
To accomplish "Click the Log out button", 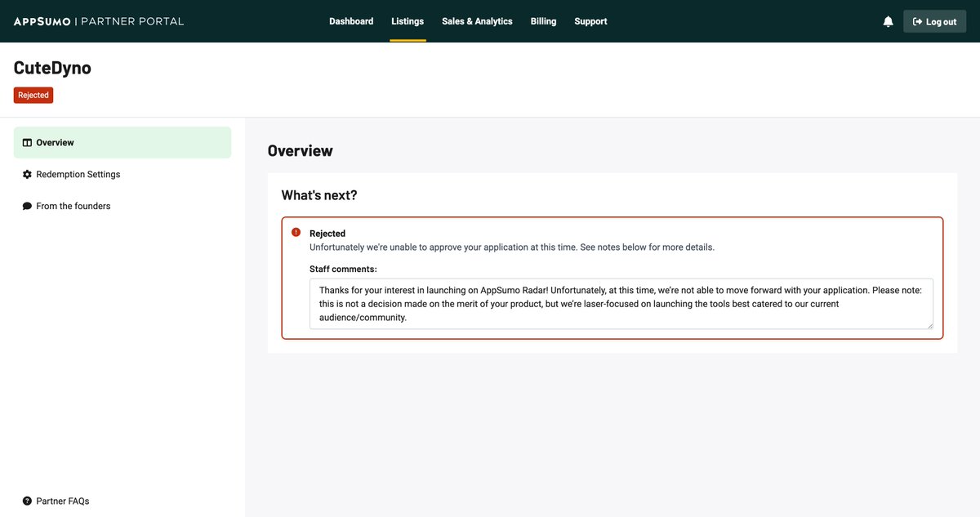I will click(x=934, y=21).
